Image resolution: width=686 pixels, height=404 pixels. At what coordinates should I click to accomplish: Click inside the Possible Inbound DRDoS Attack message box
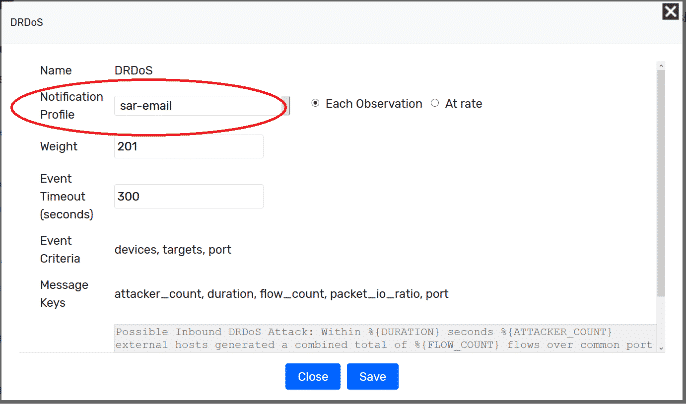[385, 338]
